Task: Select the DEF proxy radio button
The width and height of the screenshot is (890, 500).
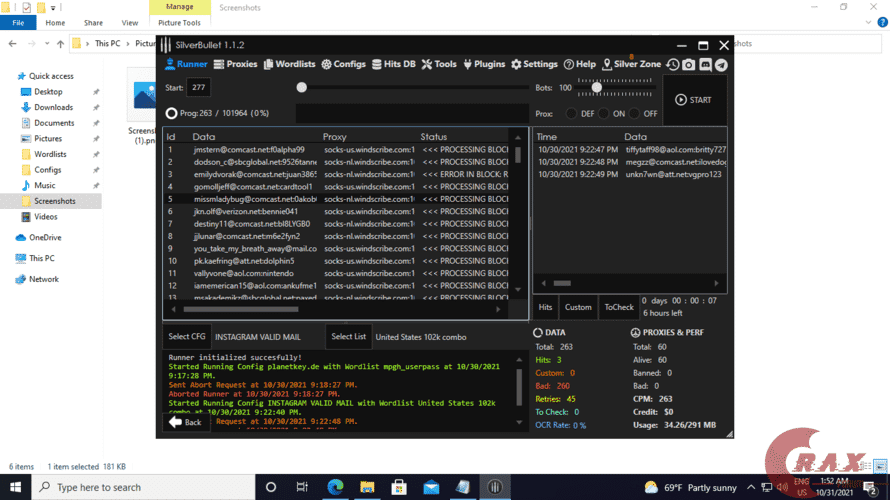Action: pos(571,114)
